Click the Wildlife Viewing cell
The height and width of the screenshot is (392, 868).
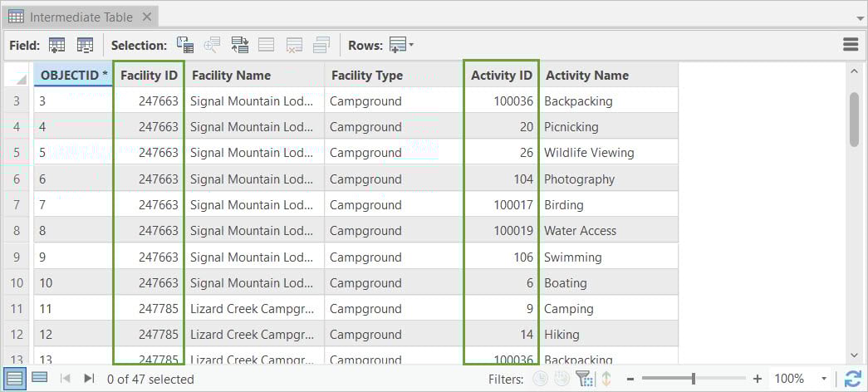coord(609,152)
